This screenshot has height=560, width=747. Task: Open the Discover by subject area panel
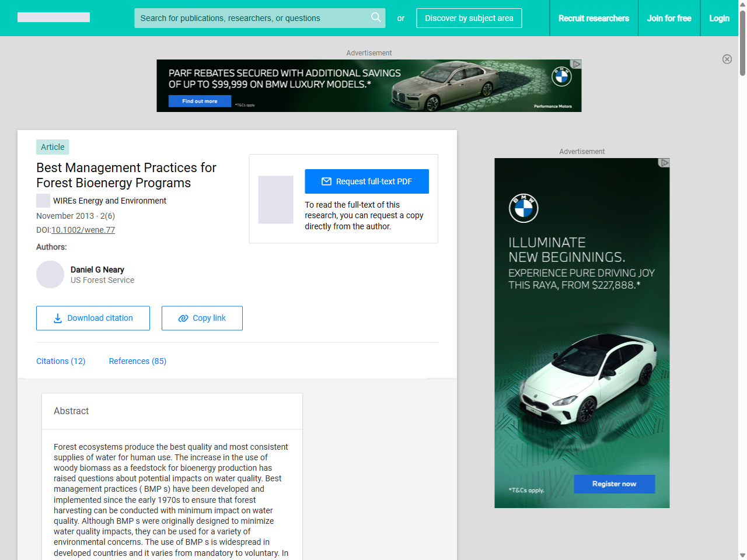coord(469,18)
